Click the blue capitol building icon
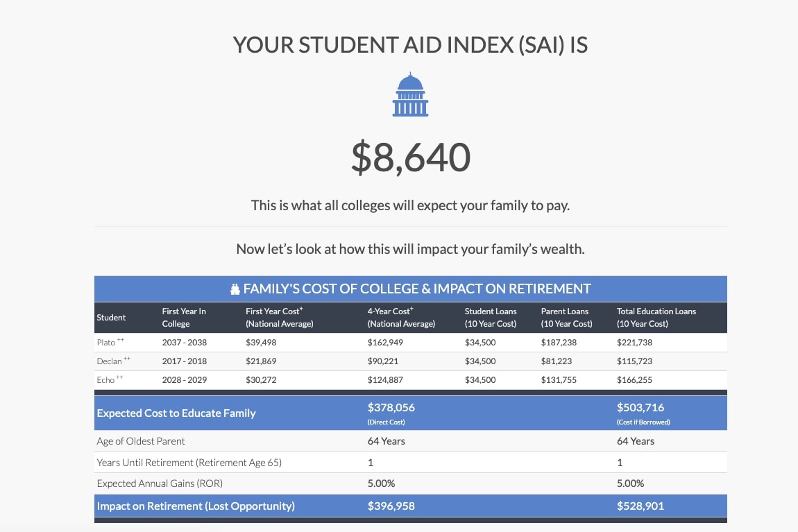 (x=410, y=94)
